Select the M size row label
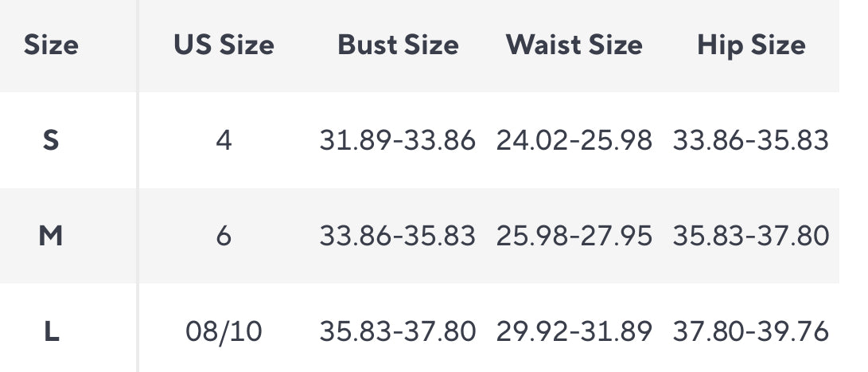868x372 pixels. 51,236
